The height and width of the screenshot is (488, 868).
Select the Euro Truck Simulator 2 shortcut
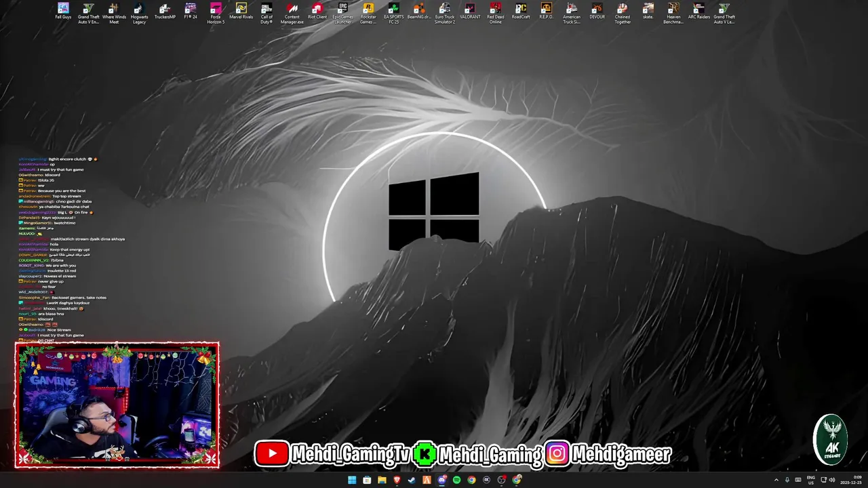pyautogui.click(x=444, y=14)
